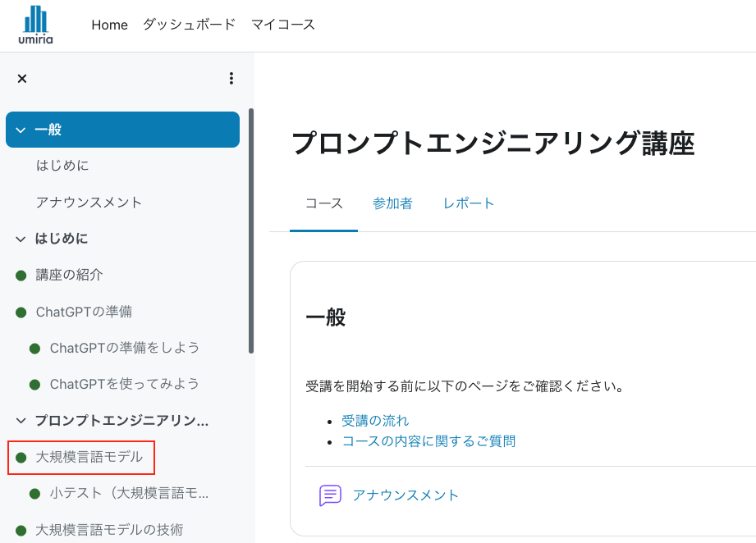Image resolution: width=756 pixels, height=543 pixels.
Task: Click green completion dot beside 講座の紹介
Action: (x=21, y=276)
